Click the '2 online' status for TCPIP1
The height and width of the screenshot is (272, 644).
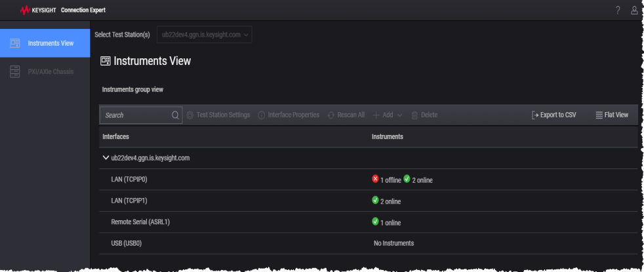coord(391,201)
